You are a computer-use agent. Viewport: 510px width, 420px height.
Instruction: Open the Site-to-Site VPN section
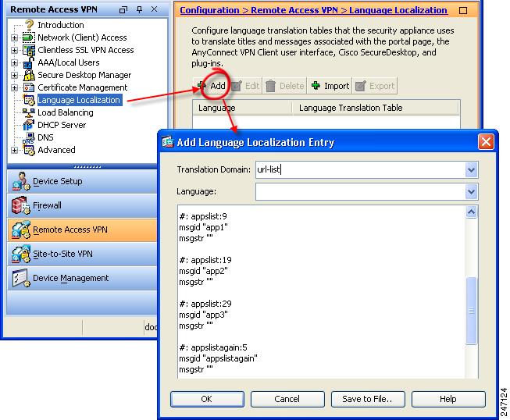click(x=82, y=254)
